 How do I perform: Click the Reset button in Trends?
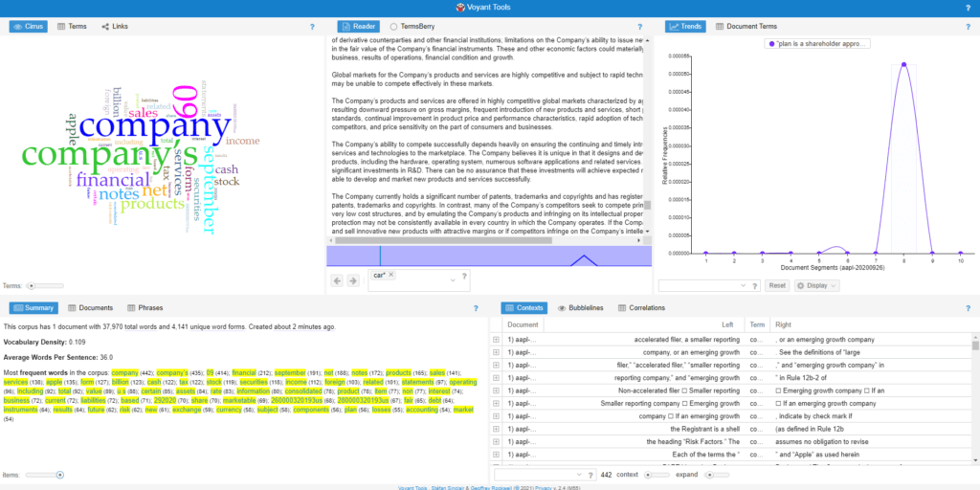coord(777,285)
